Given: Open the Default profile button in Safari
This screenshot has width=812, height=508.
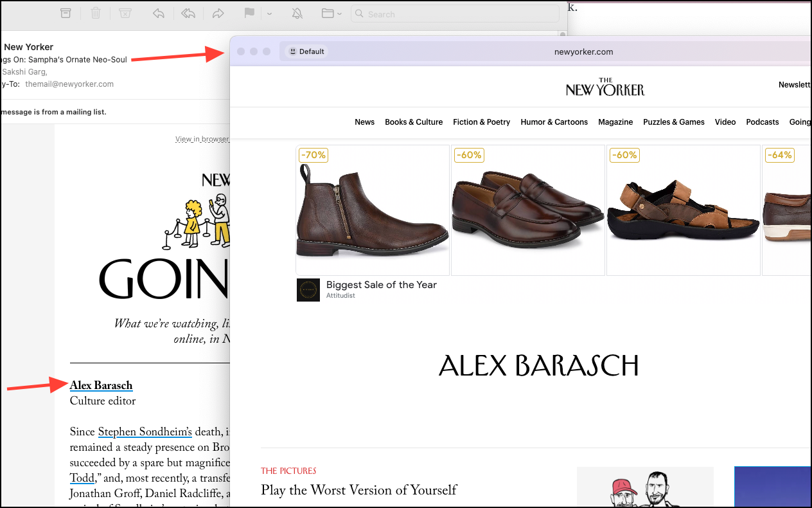Looking at the screenshot, I should pos(306,51).
